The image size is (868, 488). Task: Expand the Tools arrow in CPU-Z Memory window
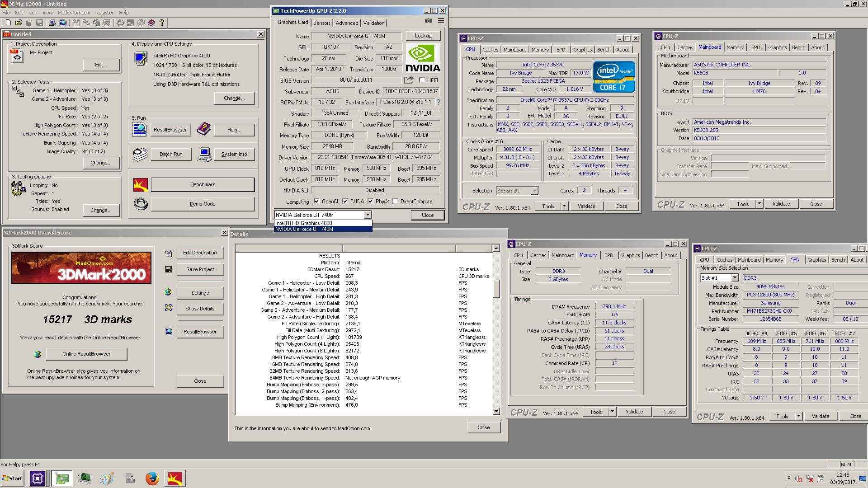pyautogui.click(x=612, y=412)
